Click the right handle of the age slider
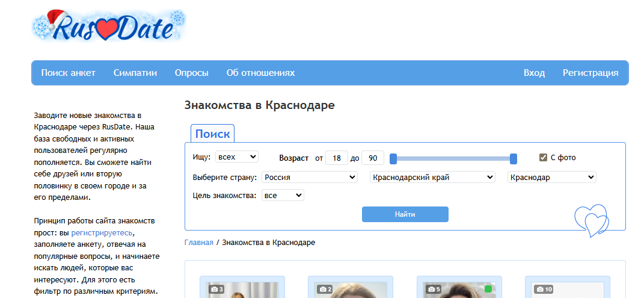 (x=514, y=159)
